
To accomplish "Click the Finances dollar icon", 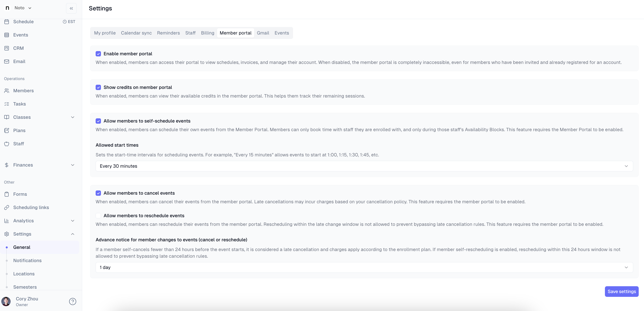I will point(7,165).
